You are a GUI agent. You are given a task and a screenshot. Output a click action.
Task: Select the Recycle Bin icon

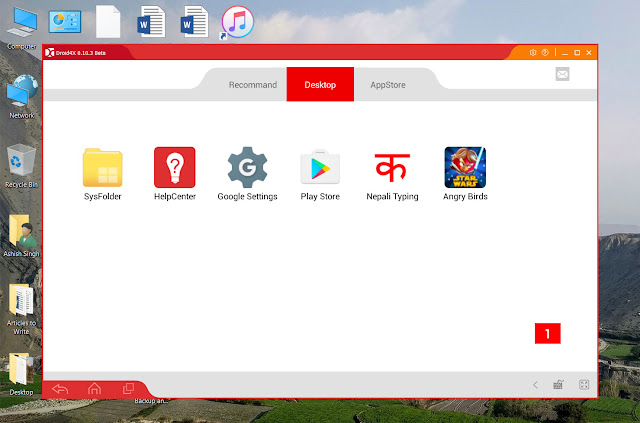pyautogui.click(x=21, y=166)
